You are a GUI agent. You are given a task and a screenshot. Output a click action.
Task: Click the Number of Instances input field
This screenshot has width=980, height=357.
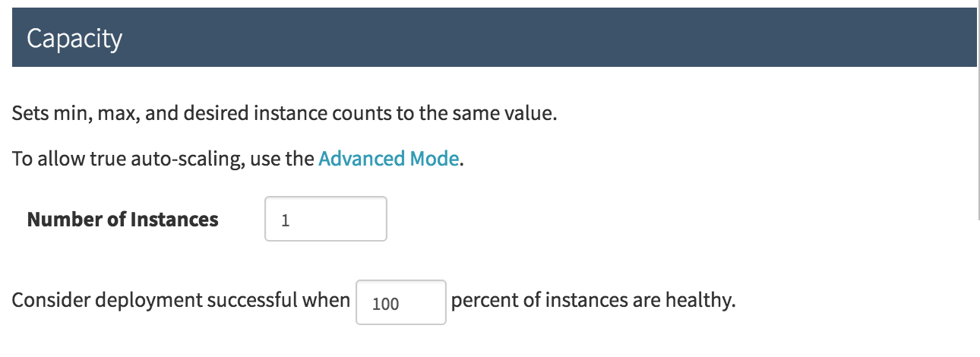click(325, 220)
